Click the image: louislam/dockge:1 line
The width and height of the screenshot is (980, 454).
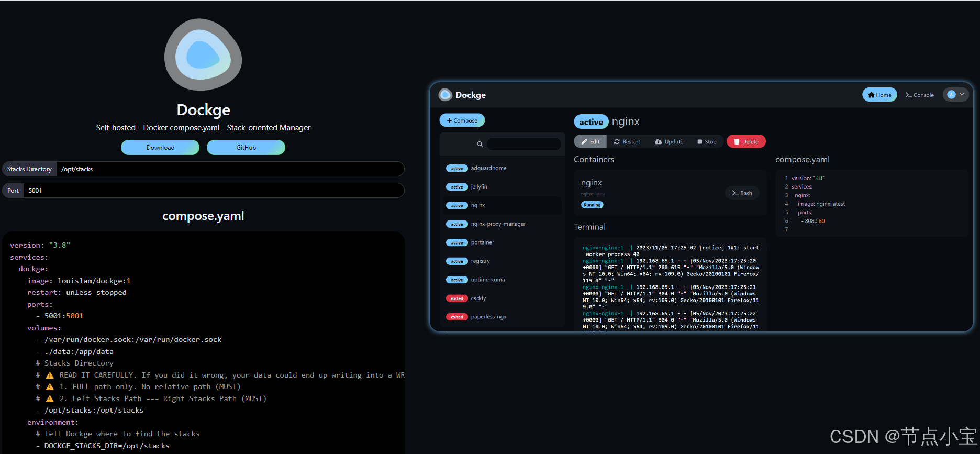click(79, 281)
